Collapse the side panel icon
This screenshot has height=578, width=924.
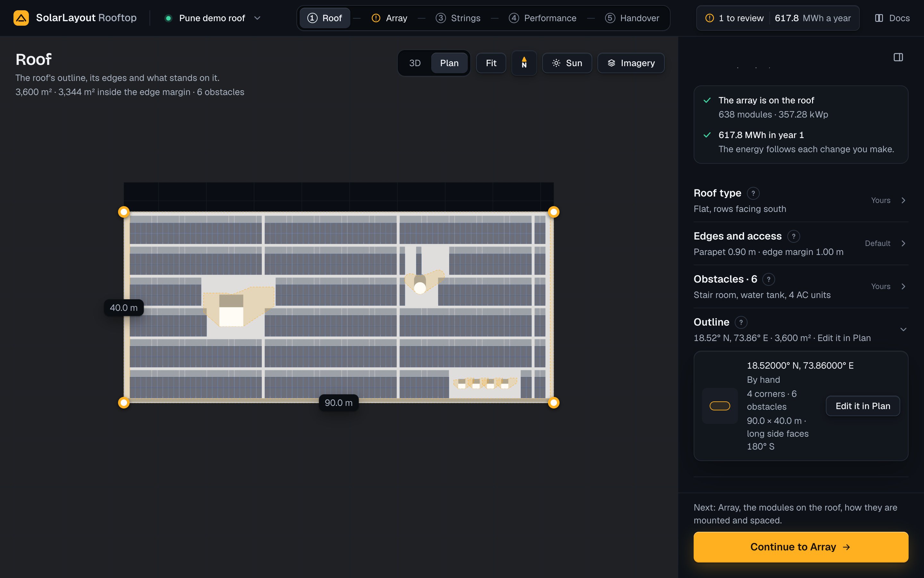898,57
